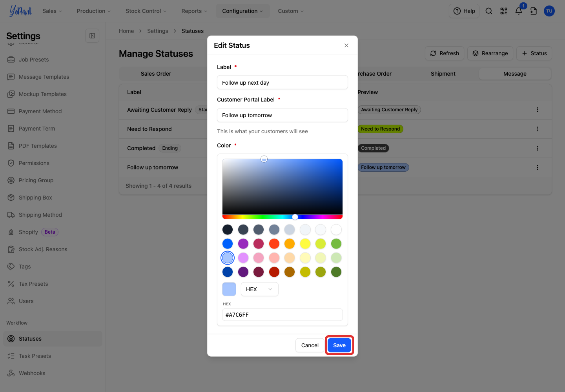
Task: Open row actions for Awaiting Customer Reply
Action: coord(538,110)
